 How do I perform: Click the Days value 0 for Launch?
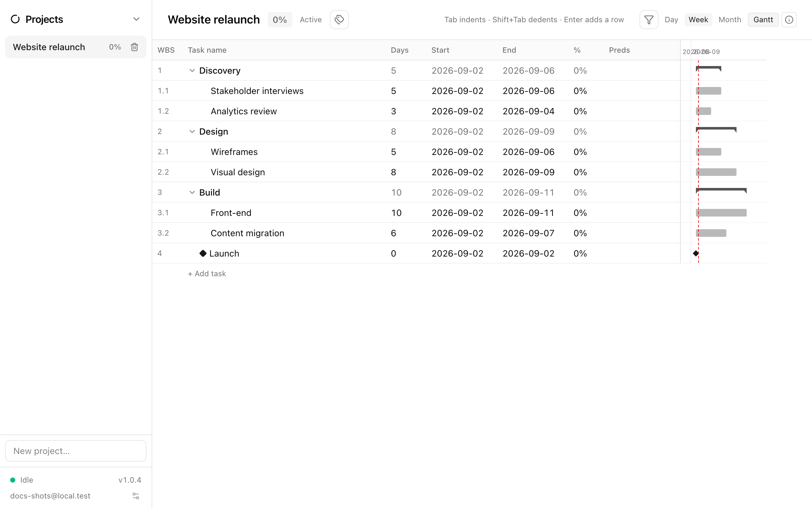(394, 253)
